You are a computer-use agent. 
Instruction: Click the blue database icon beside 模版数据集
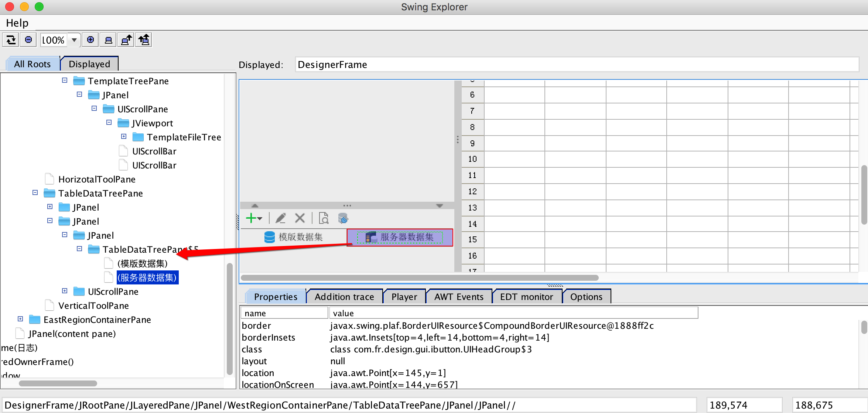pos(270,237)
